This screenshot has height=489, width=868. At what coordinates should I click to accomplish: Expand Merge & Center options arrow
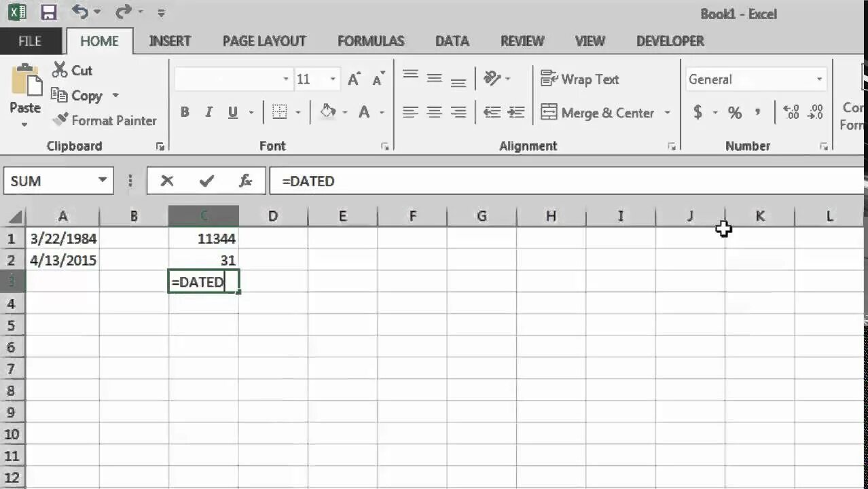click(667, 113)
